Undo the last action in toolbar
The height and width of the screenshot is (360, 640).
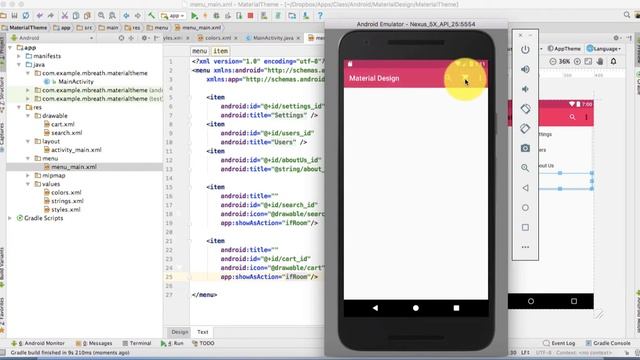40,16
